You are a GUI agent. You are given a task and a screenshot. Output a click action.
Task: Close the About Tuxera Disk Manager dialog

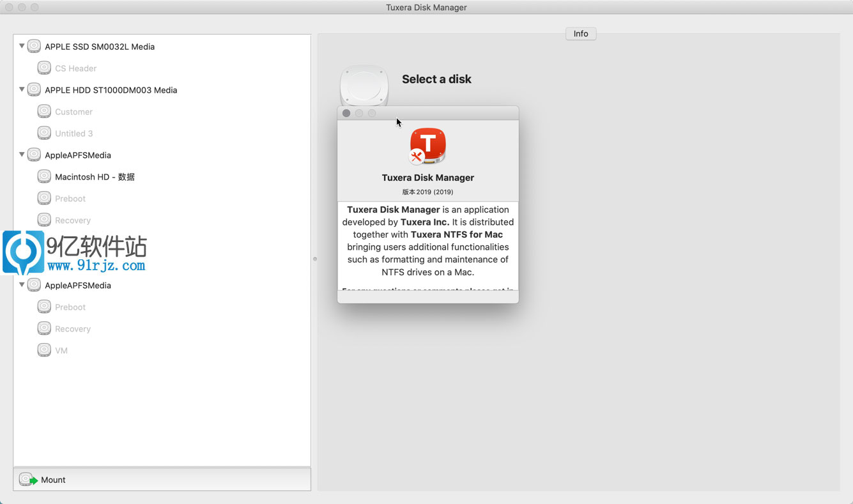point(346,113)
